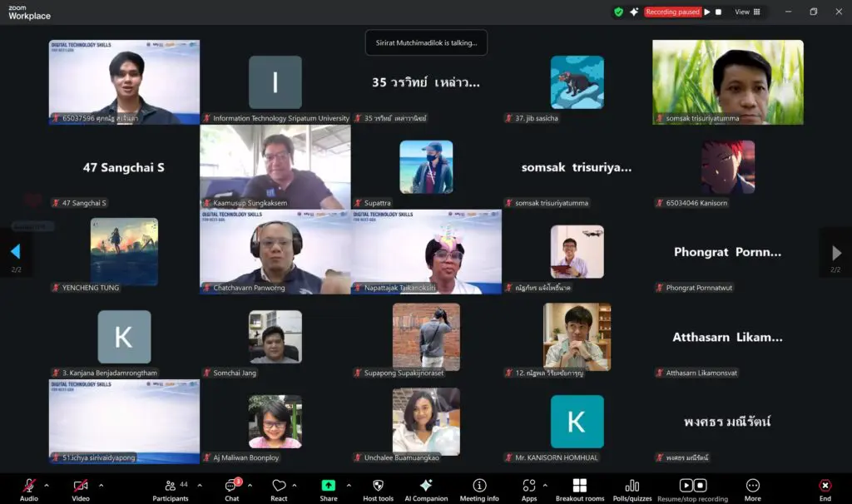Expand the Share options chevron
The width and height of the screenshot is (852, 504).
click(349, 485)
